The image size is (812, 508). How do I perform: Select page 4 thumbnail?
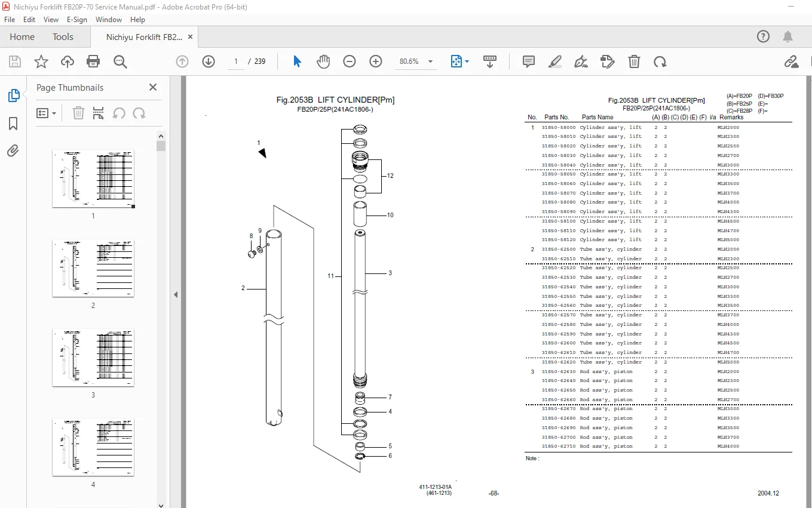click(93, 447)
